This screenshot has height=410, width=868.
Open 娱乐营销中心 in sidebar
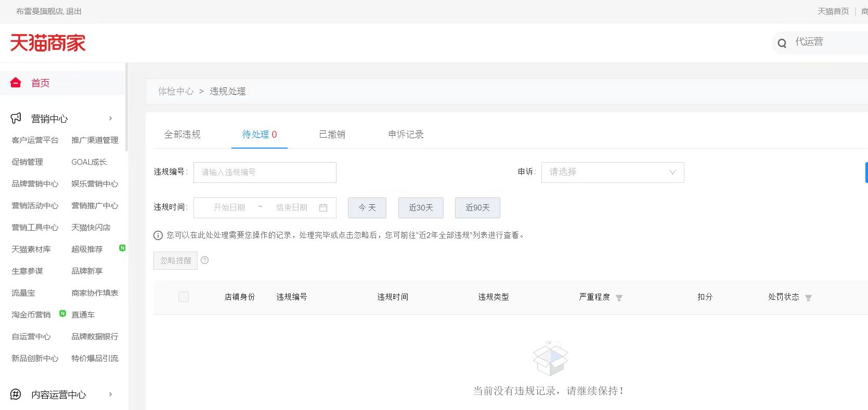click(x=95, y=184)
